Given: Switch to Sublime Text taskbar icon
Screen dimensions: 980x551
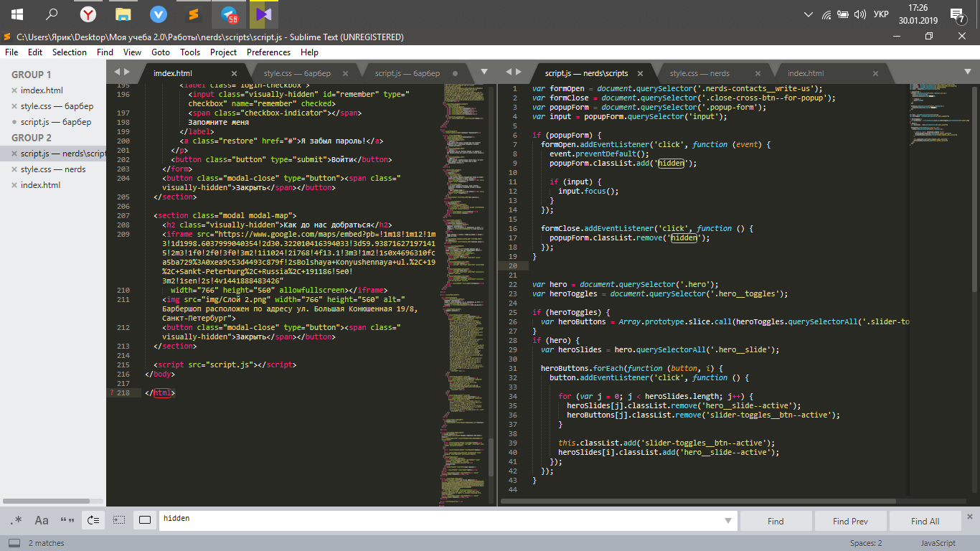Looking at the screenshot, I should point(193,14).
